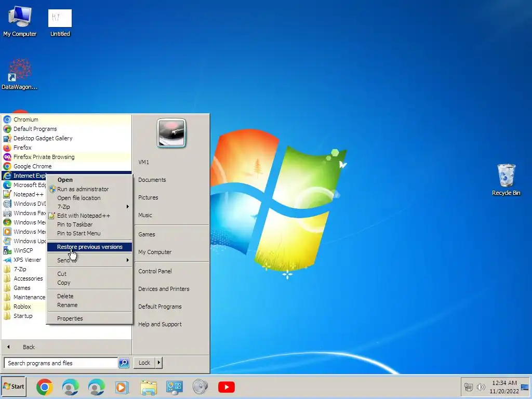Click the Chromium icon in programs list
The image size is (532, 399).
(x=7, y=119)
